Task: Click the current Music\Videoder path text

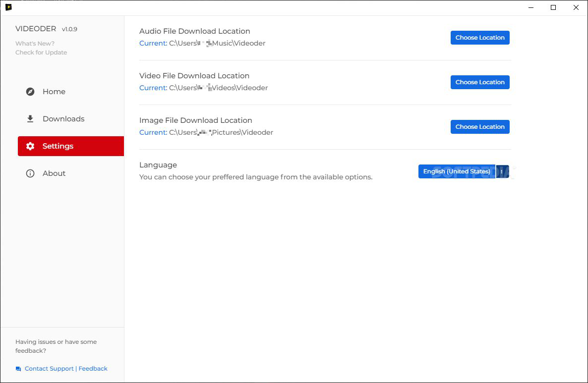Action: (217, 43)
